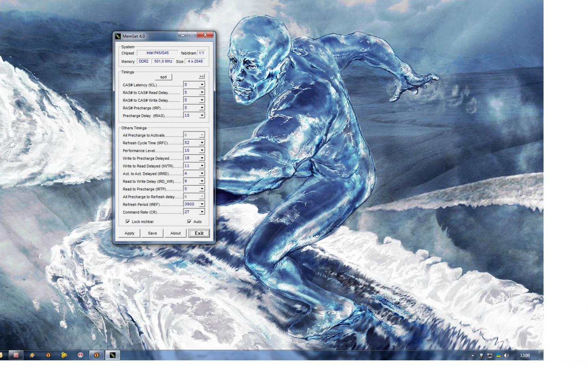The image size is (588, 367).
Task: Open RAS# to CAS# Write Delay dropdown
Action: (202, 100)
